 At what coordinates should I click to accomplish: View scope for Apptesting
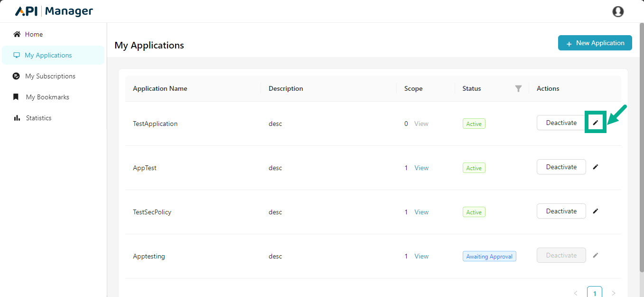(421, 256)
